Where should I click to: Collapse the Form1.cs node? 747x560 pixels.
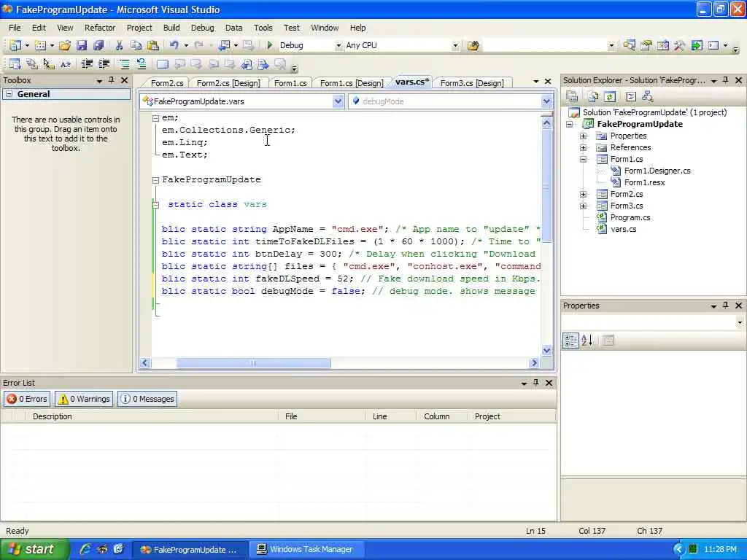click(x=583, y=159)
